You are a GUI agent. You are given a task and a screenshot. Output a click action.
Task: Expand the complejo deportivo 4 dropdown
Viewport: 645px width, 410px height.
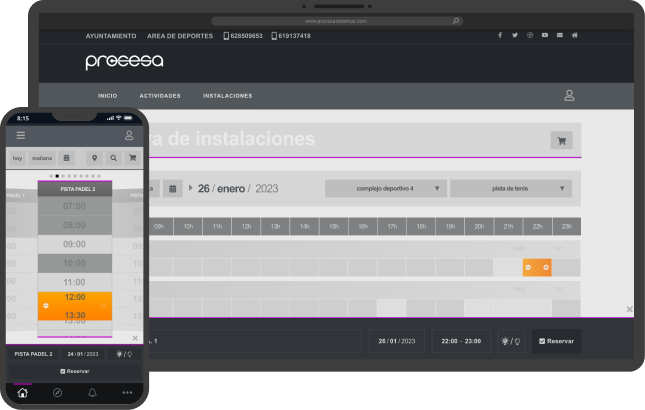click(385, 188)
